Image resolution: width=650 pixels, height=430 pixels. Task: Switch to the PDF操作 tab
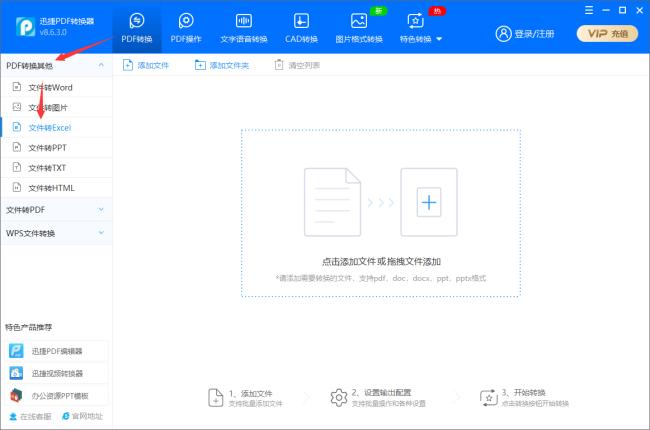[x=186, y=28]
